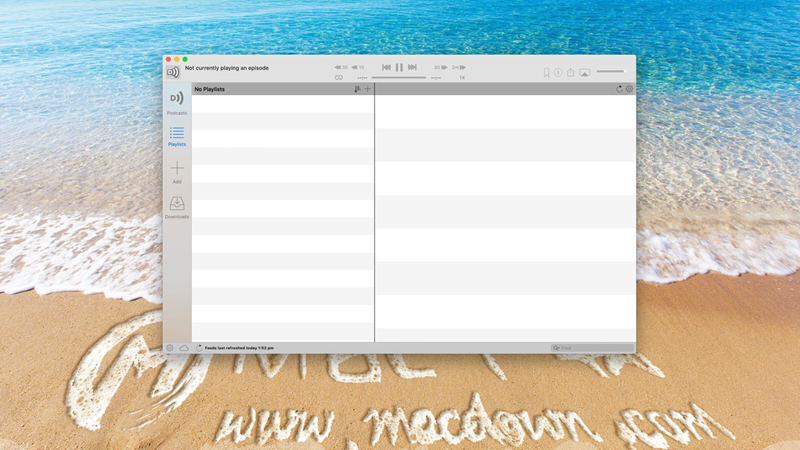Click the bookmark icon in toolbar
Viewport: 800px width, 450px height.
coord(546,72)
